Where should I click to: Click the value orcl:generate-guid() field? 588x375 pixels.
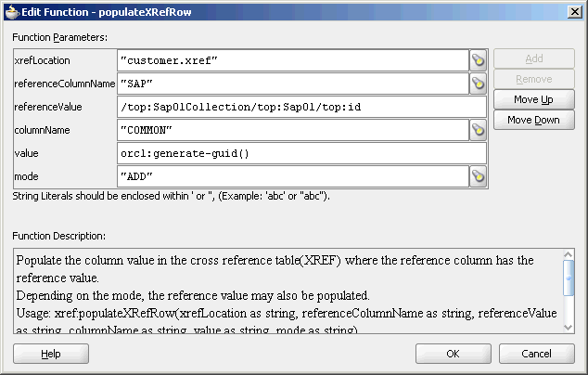tap(301, 153)
